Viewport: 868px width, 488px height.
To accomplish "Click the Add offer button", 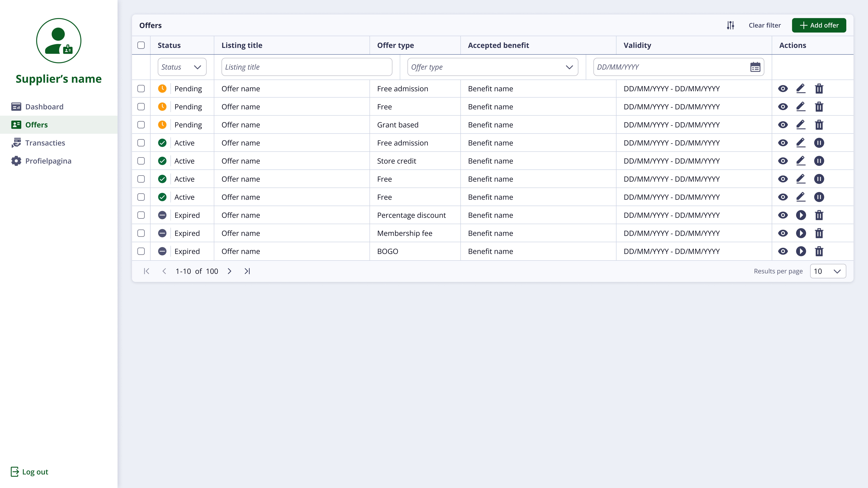I will click(x=819, y=25).
